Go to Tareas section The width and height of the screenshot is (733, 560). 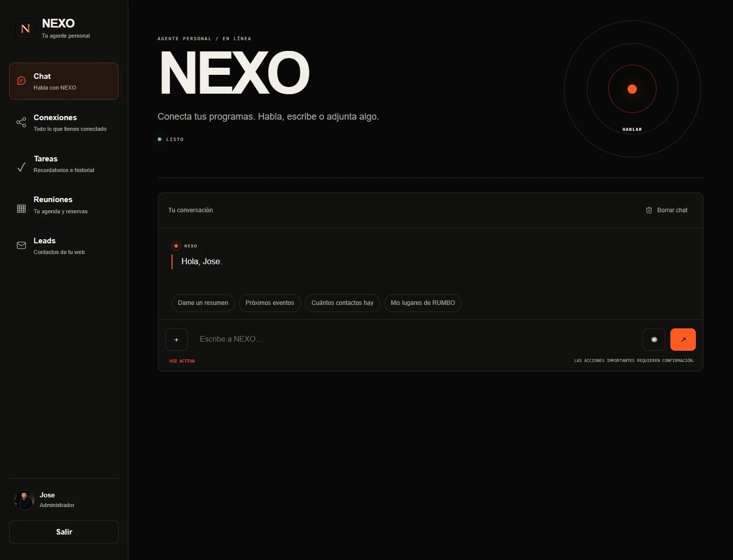click(64, 164)
